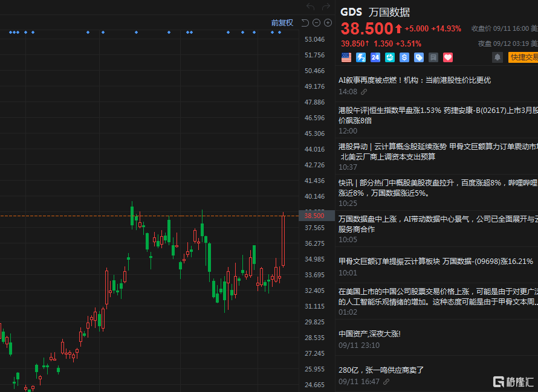The width and height of the screenshot is (538, 392).
Task: Click the rightmost blue diamond event marker
Action: tap(280, 32)
